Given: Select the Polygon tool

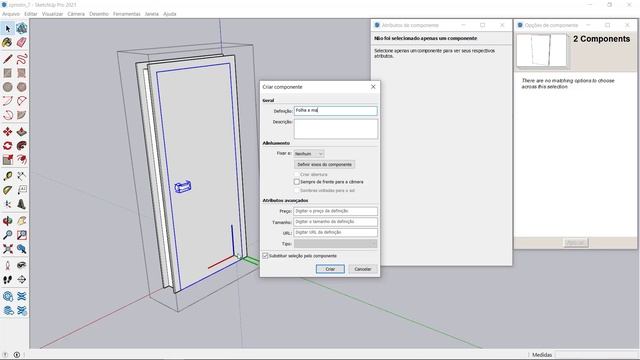Looking at the screenshot, I should (22, 87).
